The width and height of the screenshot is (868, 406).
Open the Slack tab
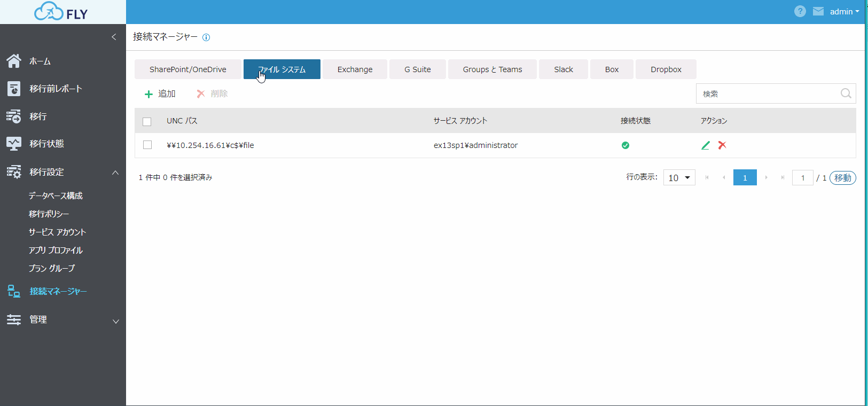(564, 69)
